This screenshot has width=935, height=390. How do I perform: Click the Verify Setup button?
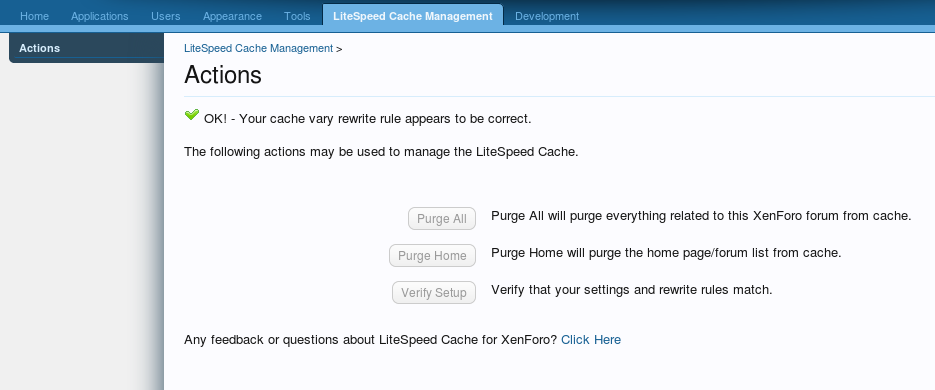[434, 293]
